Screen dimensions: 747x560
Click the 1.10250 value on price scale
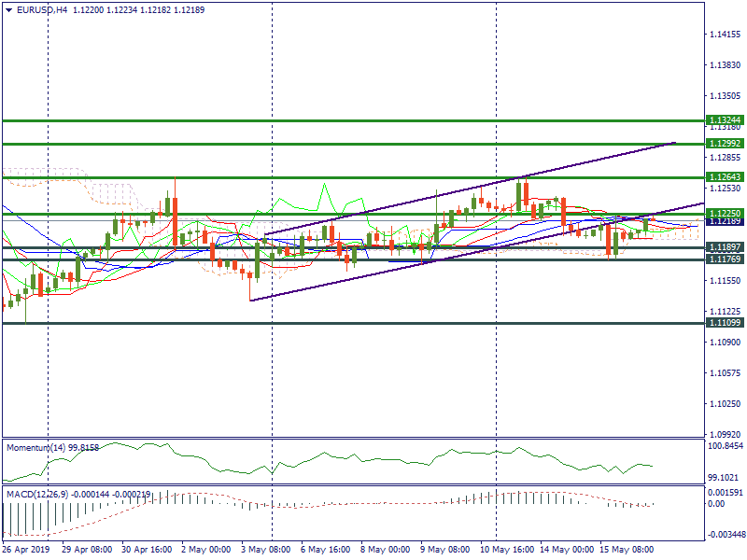pos(725,404)
